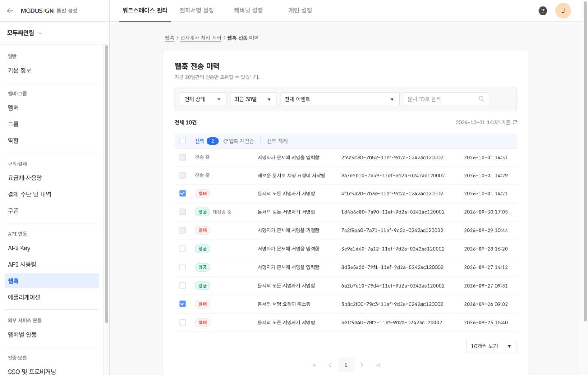Click the back arrow icon
The image size is (588, 375).
pyautogui.click(x=10, y=11)
